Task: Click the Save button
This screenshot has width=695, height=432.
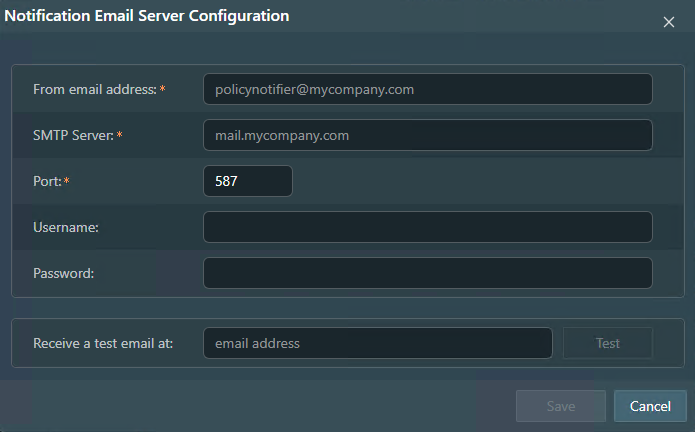Action: click(560, 406)
